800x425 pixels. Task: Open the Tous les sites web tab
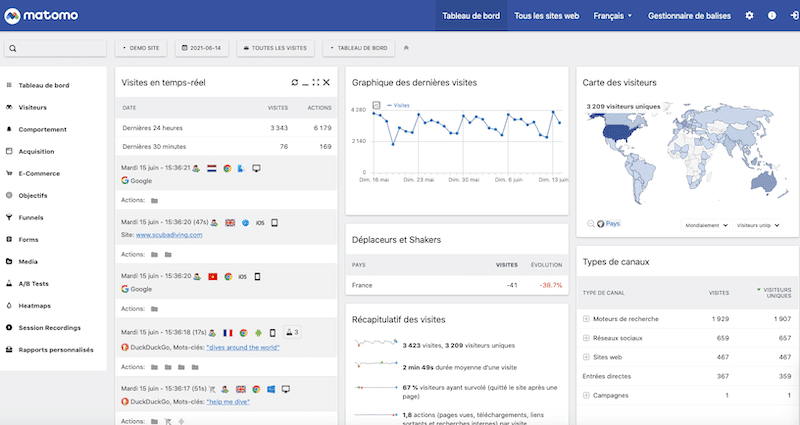coord(547,16)
